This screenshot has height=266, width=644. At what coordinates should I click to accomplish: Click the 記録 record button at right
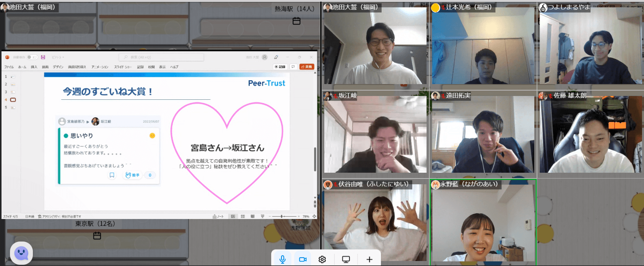click(x=280, y=66)
